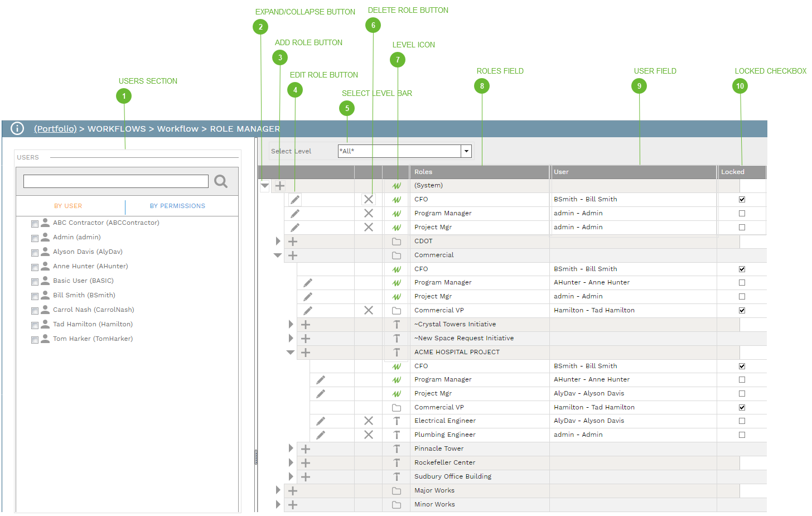Image resolution: width=812 pixels, height=516 pixels.
Task: Add role to ACME HOSPITAL PROJECT
Action: click(306, 353)
